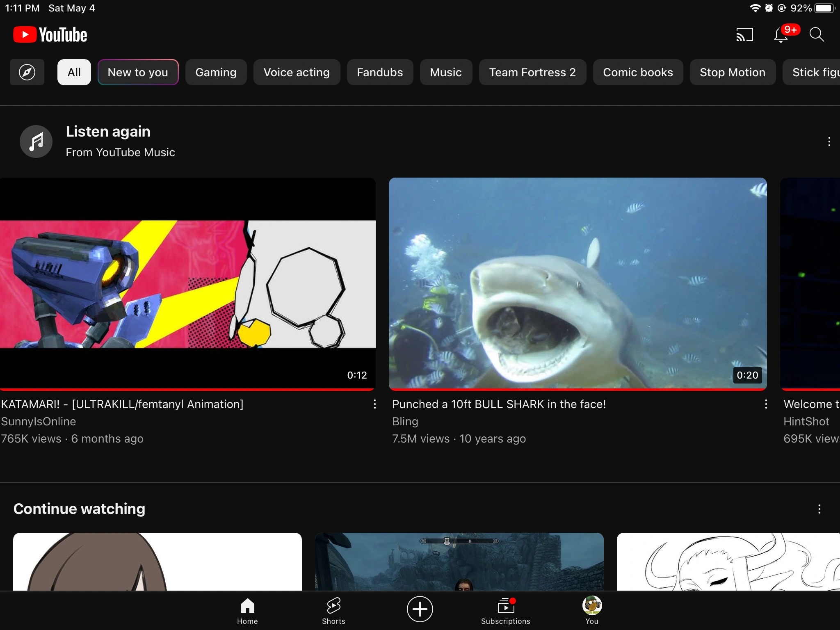Screen dimensions: 840x630
Task: Open search with the magnifier icon
Action: (x=816, y=35)
